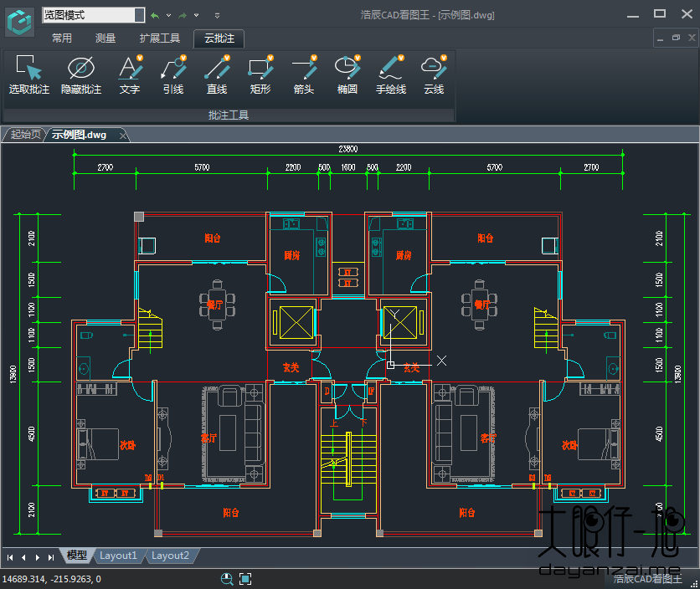Click the zoom window magnifier icon
This screenshot has width=700, height=589.
[x=227, y=579]
